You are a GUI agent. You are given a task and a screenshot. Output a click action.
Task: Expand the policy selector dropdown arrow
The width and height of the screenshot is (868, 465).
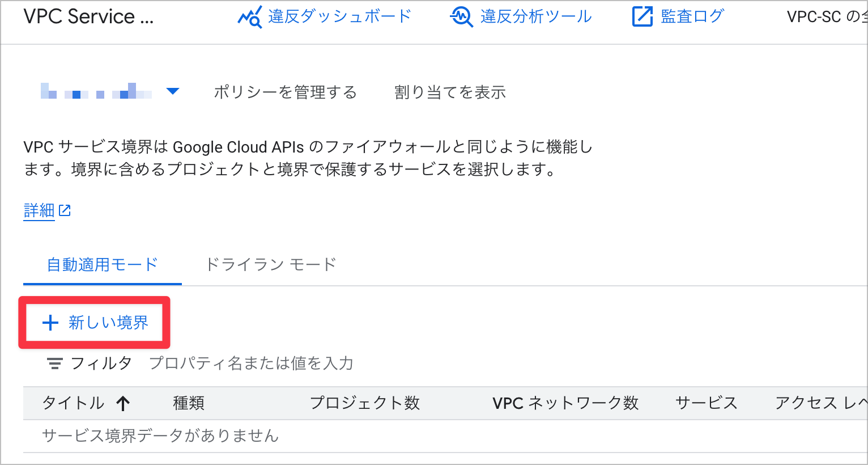(x=173, y=91)
